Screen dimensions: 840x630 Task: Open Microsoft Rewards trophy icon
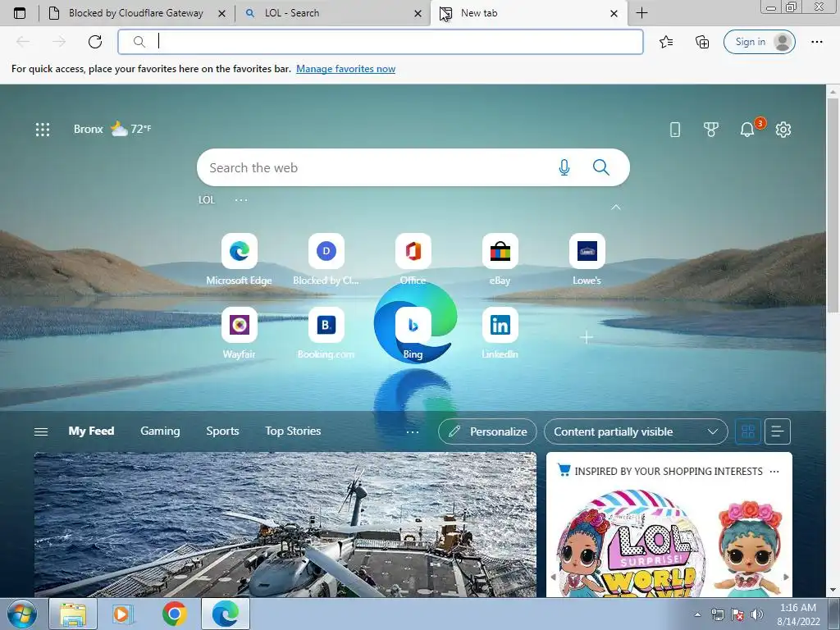point(711,129)
